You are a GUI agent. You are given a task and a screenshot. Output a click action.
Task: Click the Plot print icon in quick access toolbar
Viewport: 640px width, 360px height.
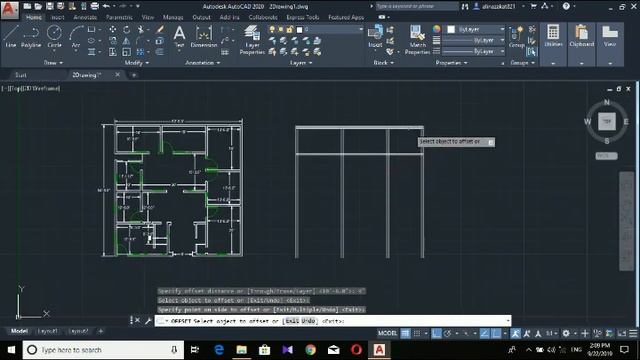(94, 6)
